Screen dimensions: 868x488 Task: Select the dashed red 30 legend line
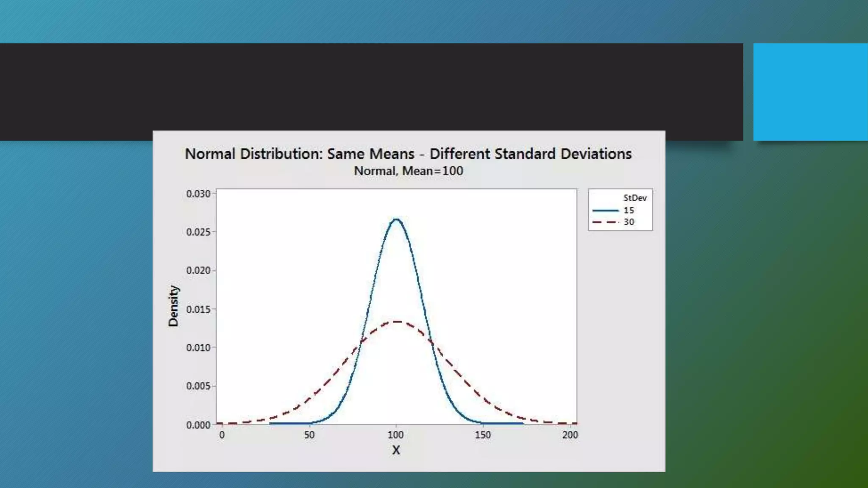click(605, 222)
